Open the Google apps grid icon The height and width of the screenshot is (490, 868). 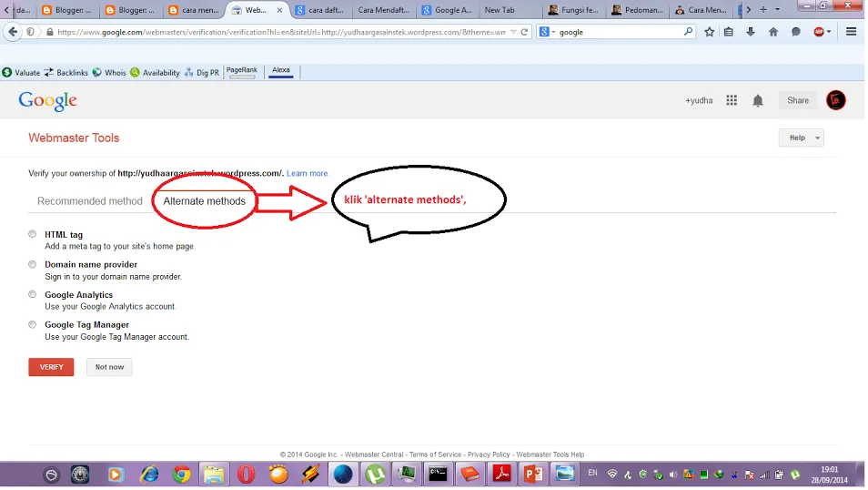[732, 100]
